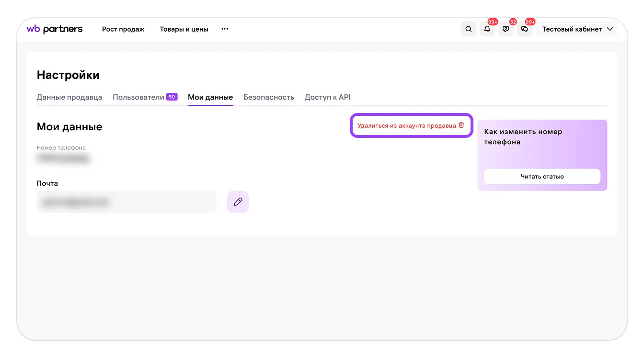Open the notifications bell icon
The image size is (644, 358).
487,29
